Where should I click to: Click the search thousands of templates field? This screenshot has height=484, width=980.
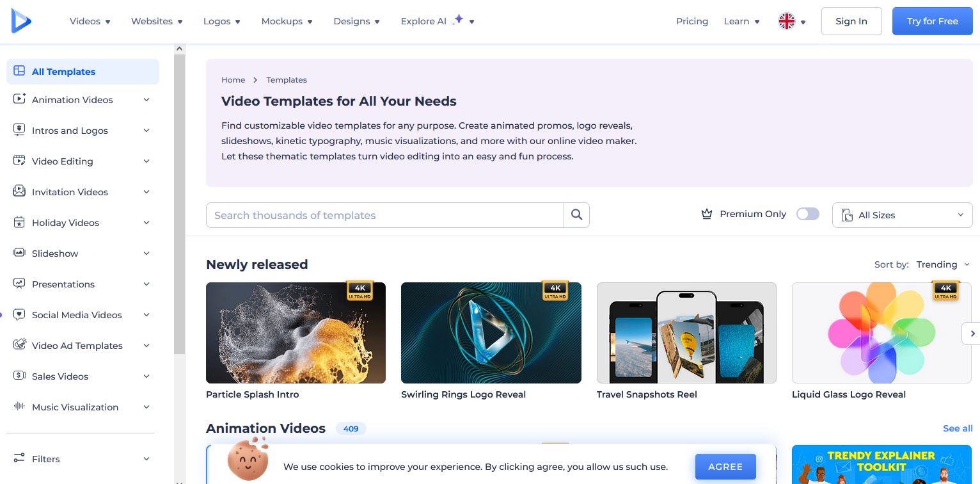point(384,215)
